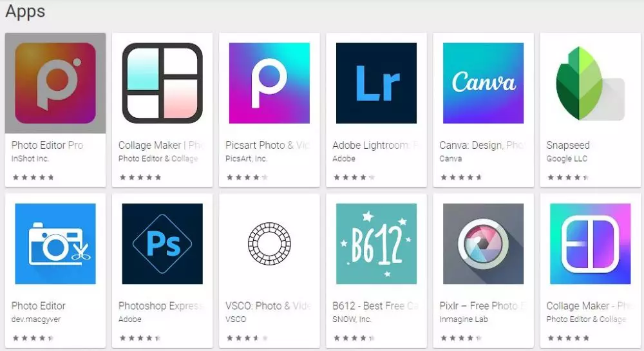Click the purple Collage Maker icon
The height and width of the screenshot is (351, 644).
(x=590, y=244)
